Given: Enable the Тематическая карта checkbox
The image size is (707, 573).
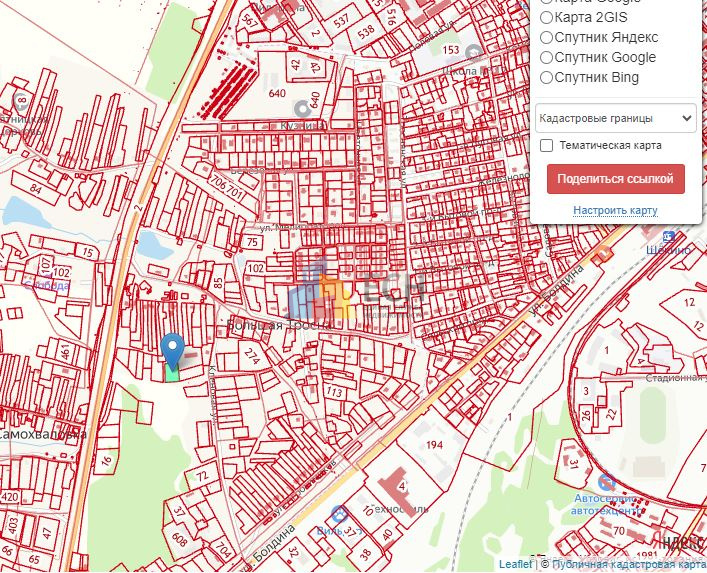Looking at the screenshot, I should click(547, 145).
